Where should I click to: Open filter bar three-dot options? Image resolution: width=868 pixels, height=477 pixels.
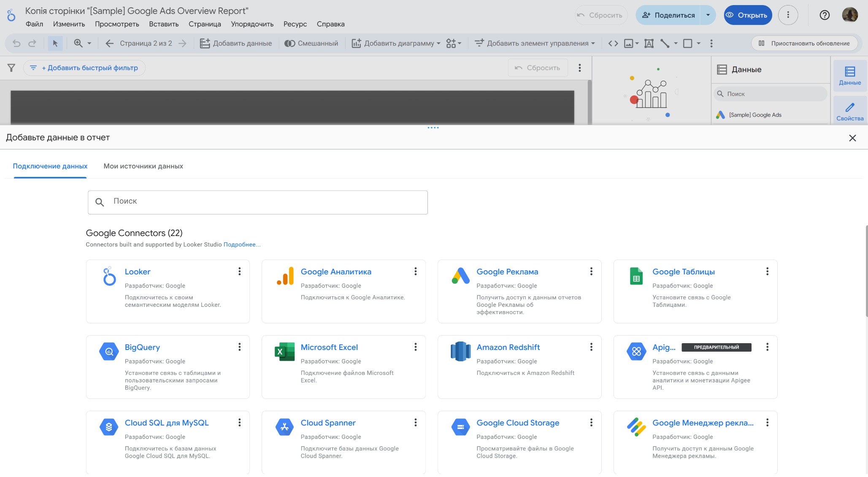[580, 68]
